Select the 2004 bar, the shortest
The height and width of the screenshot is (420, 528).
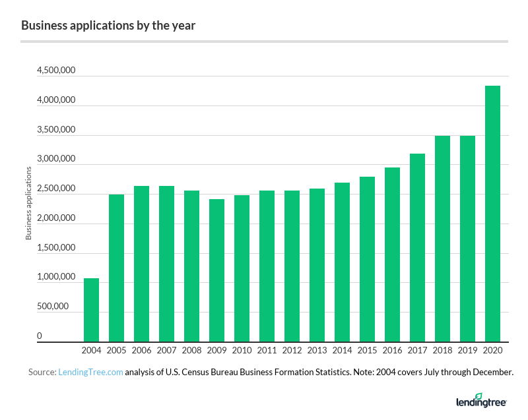tap(91, 310)
